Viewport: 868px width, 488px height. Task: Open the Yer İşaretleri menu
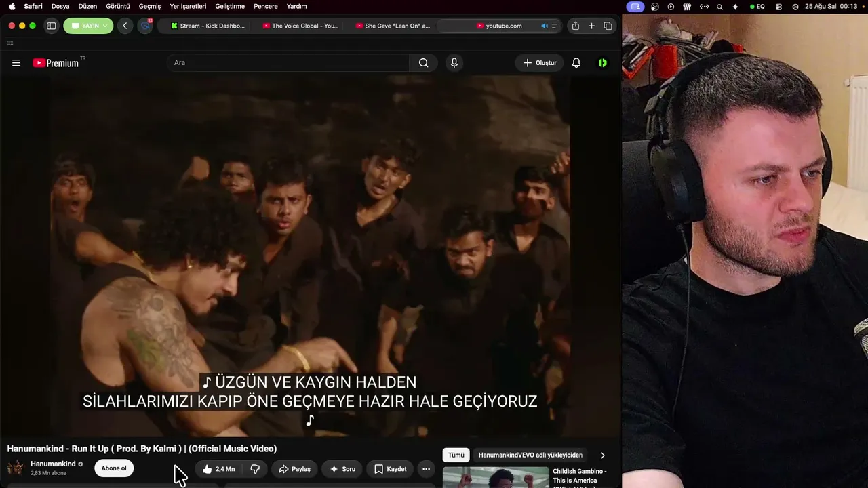point(188,6)
